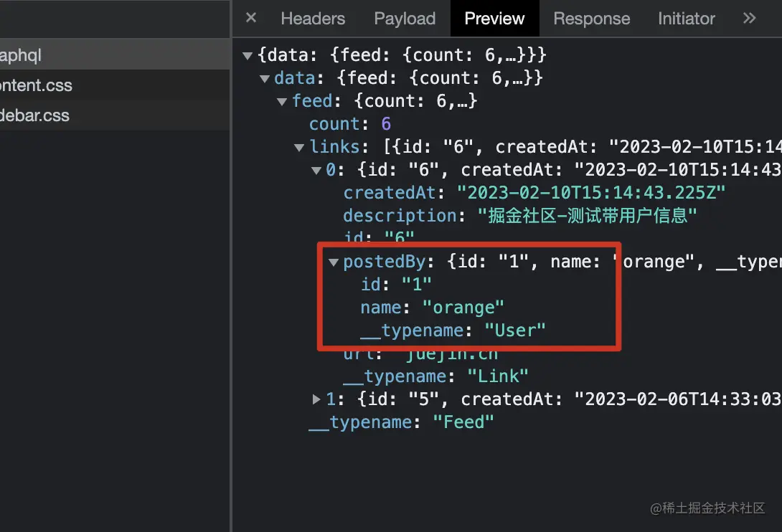This screenshot has width=782, height=532.
Task: Select the Preview tab
Action: [494, 19]
